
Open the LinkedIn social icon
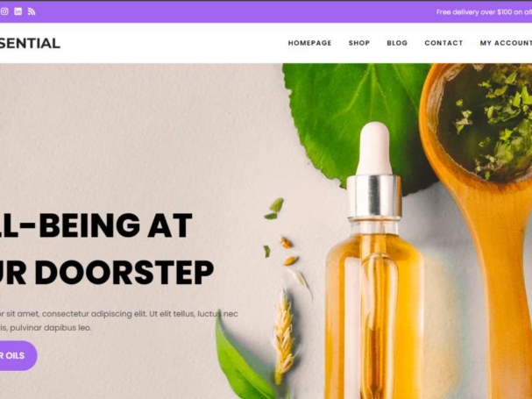click(x=18, y=11)
